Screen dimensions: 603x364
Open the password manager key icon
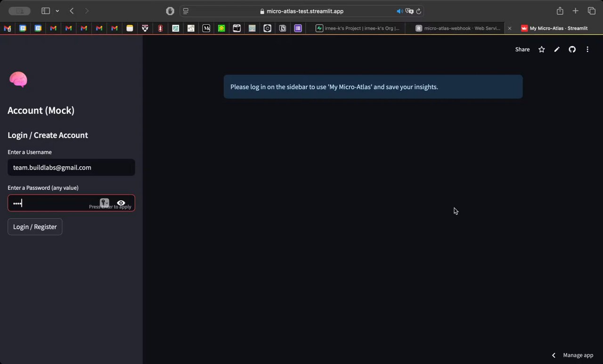[x=104, y=203]
